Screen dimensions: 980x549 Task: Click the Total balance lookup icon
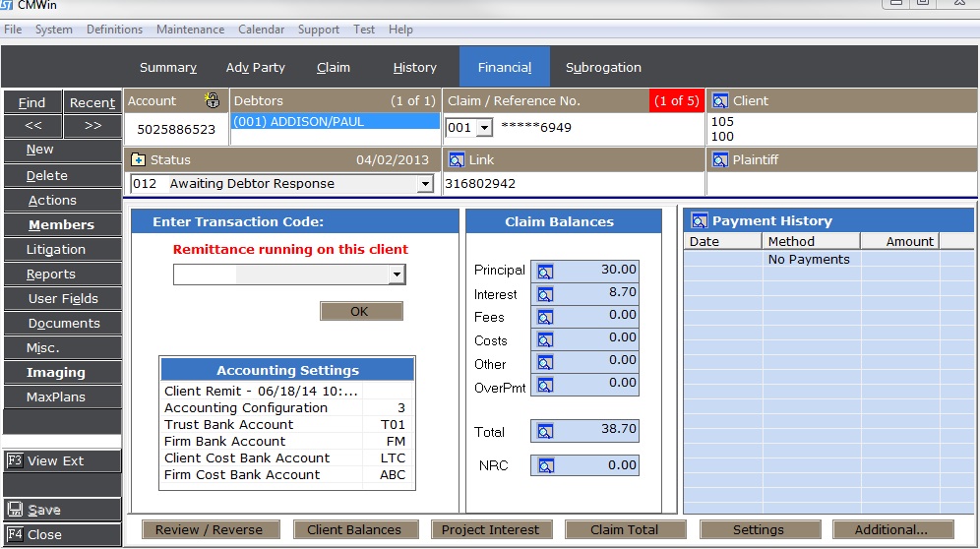[x=544, y=431]
